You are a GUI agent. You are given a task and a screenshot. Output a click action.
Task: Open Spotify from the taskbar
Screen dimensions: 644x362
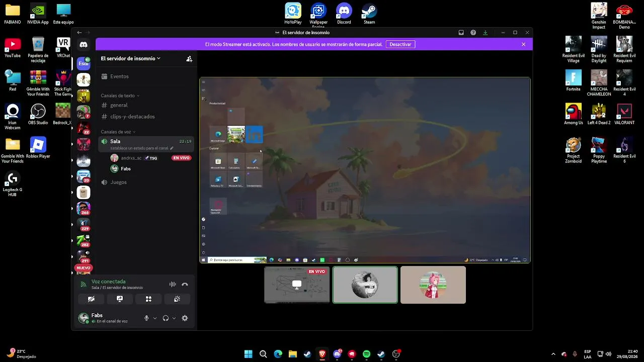tap(366, 354)
